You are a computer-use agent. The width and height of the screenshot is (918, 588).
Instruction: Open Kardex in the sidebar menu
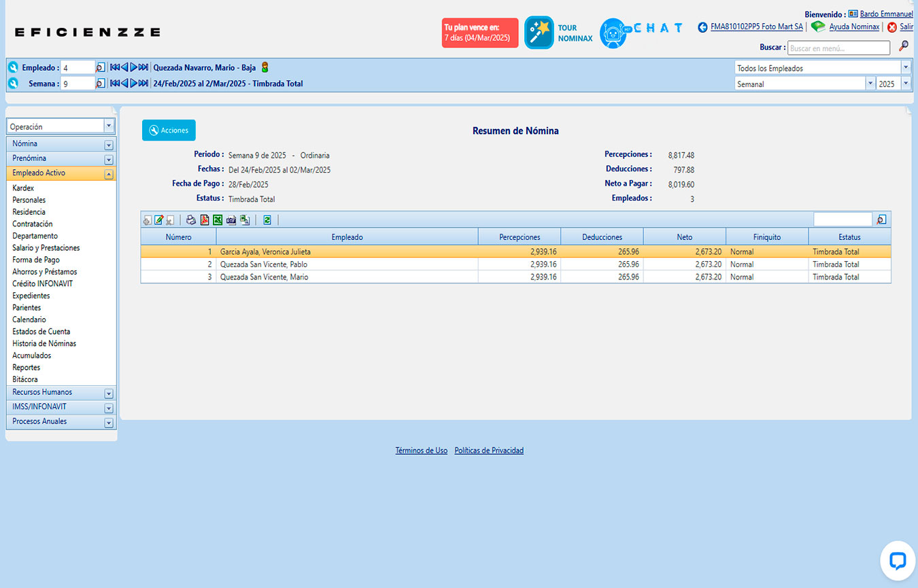pos(23,188)
